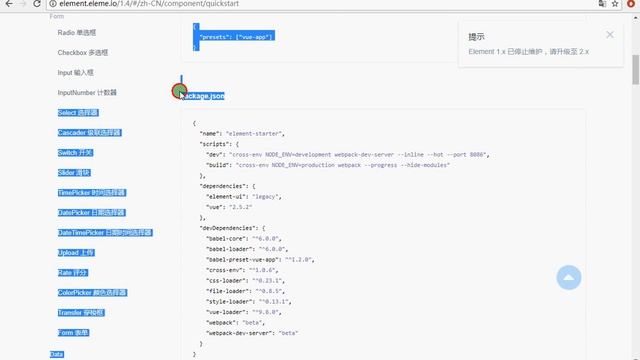Open Select 选择器 sidebar link
The height and width of the screenshot is (360, 640).
pos(78,113)
